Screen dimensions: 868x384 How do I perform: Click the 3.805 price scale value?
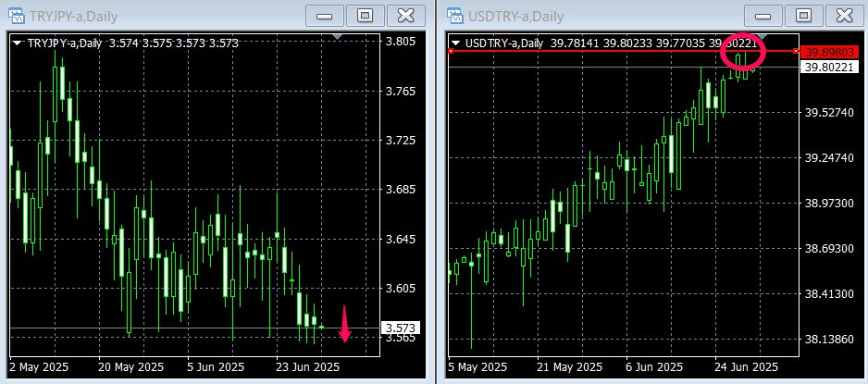pos(401,42)
